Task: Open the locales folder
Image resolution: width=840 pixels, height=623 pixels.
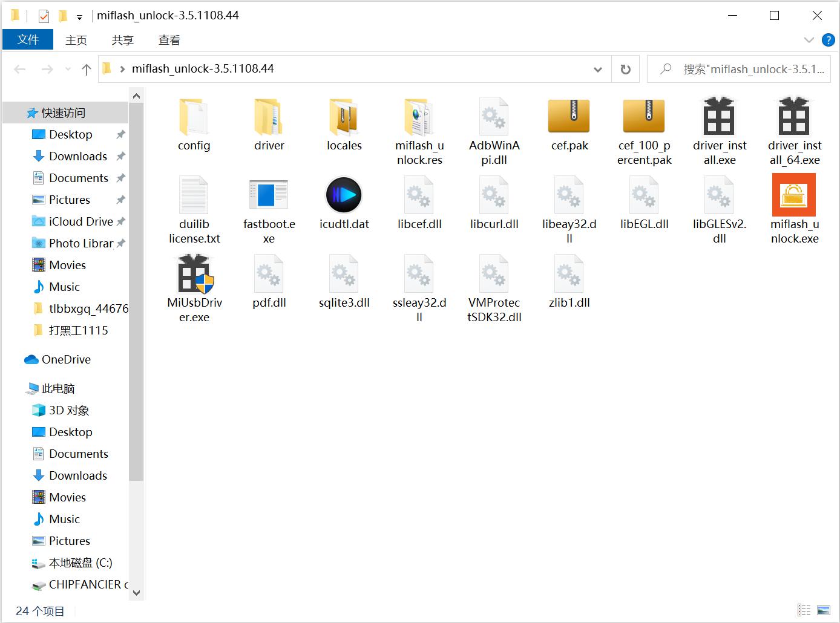Action: [344, 125]
